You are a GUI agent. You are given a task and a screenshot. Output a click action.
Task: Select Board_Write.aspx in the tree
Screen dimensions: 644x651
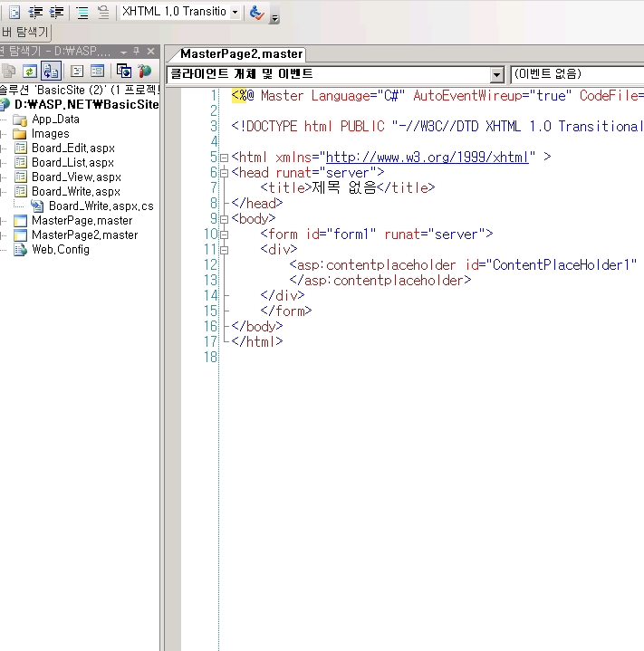76,192
